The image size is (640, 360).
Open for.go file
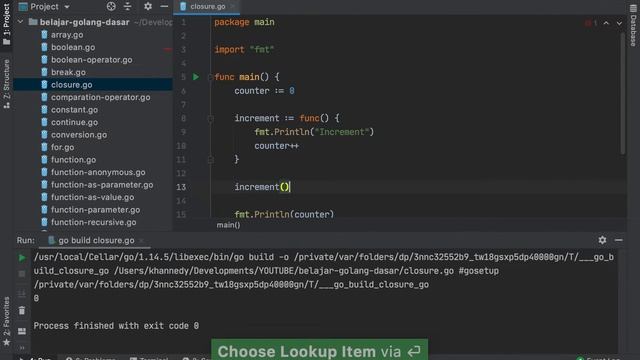point(62,147)
